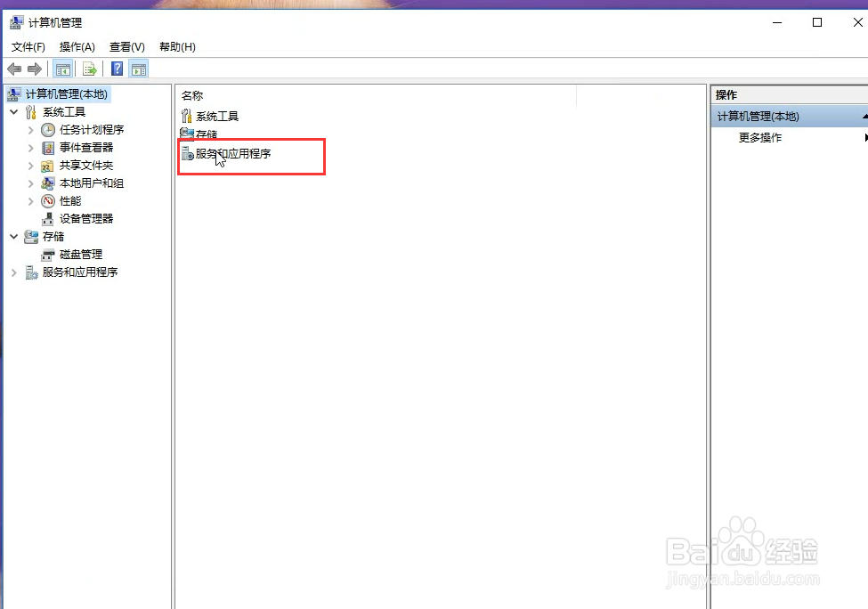
Task: Collapse the 存储 tree node
Action: (x=14, y=237)
